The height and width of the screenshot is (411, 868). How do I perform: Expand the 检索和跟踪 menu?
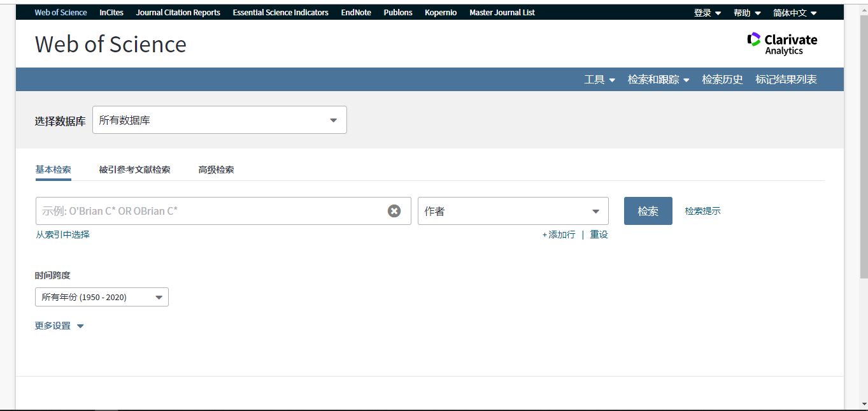[x=658, y=80]
